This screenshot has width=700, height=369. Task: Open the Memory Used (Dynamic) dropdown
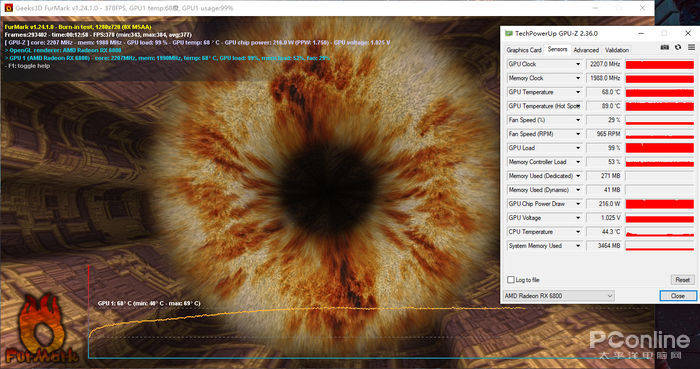pos(578,190)
